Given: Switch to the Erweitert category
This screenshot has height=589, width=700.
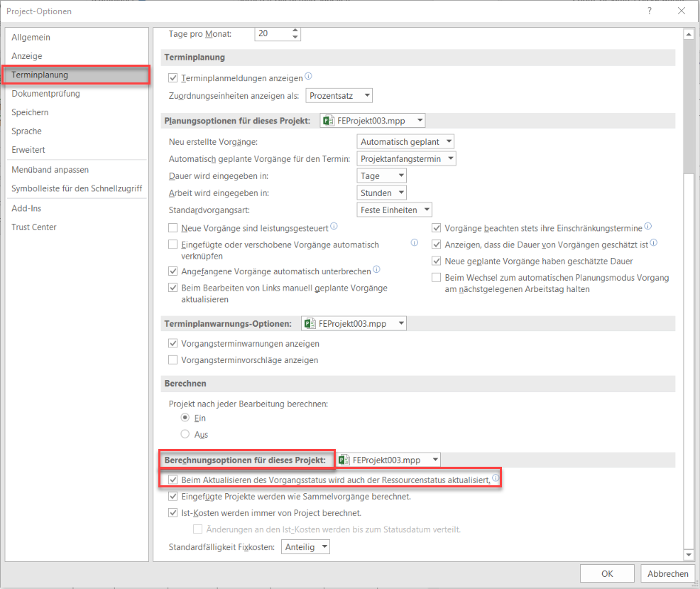Looking at the screenshot, I should pyautogui.click(x=28, y=150).
